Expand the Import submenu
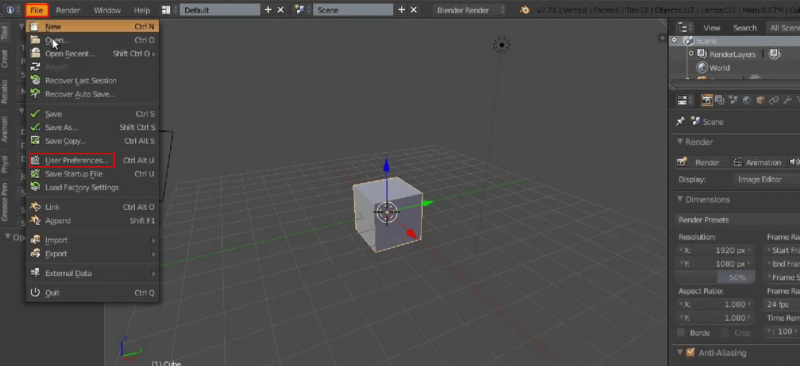The image size is (800, 366). [92, 240]
